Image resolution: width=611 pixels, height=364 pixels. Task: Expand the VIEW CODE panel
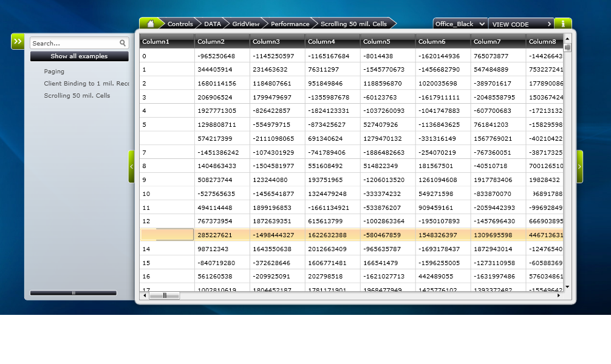tap(521, 24)
